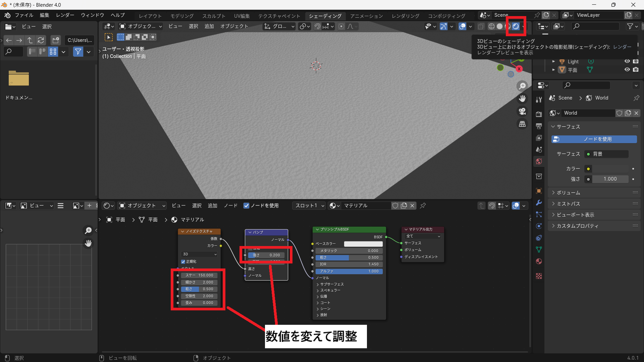644x362 pixels.
Task: Toggle 'ノードを使用' checkbox in node editor
Action: pos(247,206)
